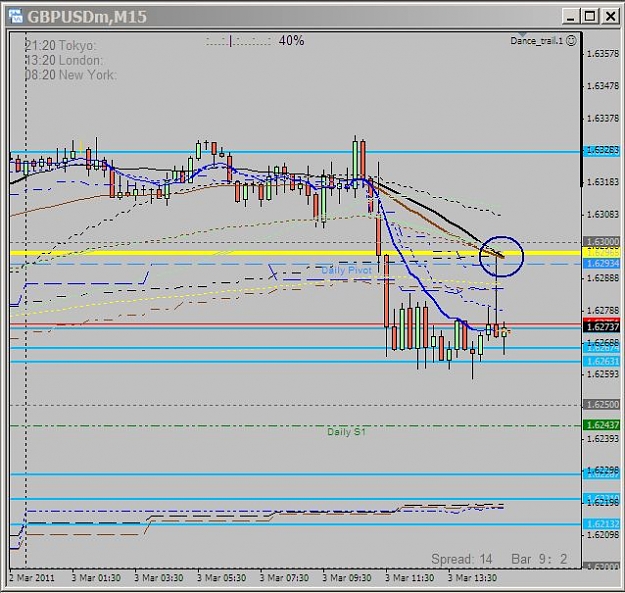The width and height of the screenshot is (625, 593).
Task: Click the 08:20 New York time label
Action: [71, 75]
